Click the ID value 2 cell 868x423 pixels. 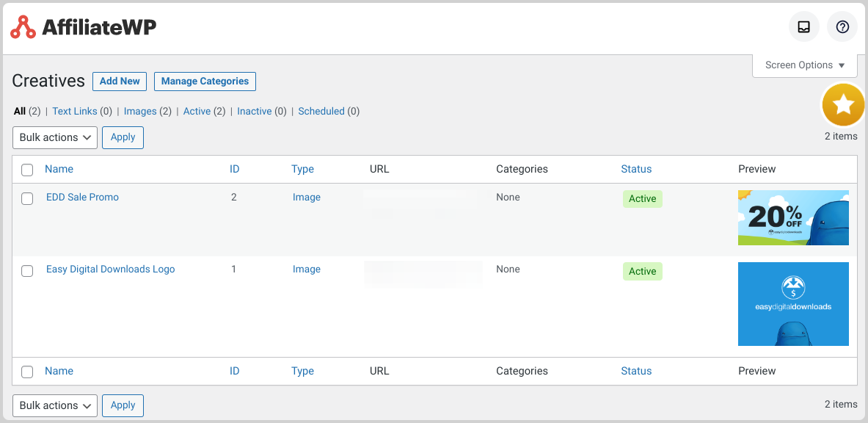[233, 197]
